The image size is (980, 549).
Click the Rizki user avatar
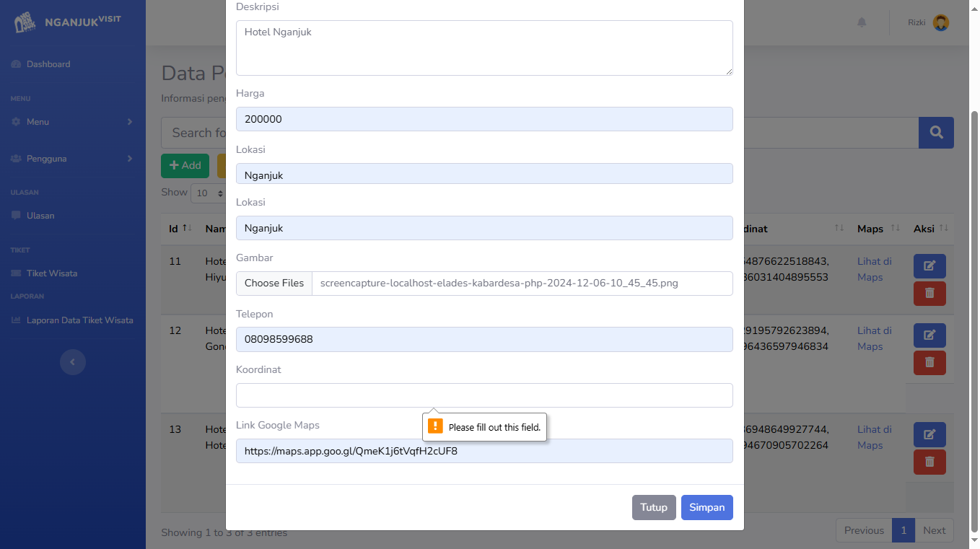941,22
